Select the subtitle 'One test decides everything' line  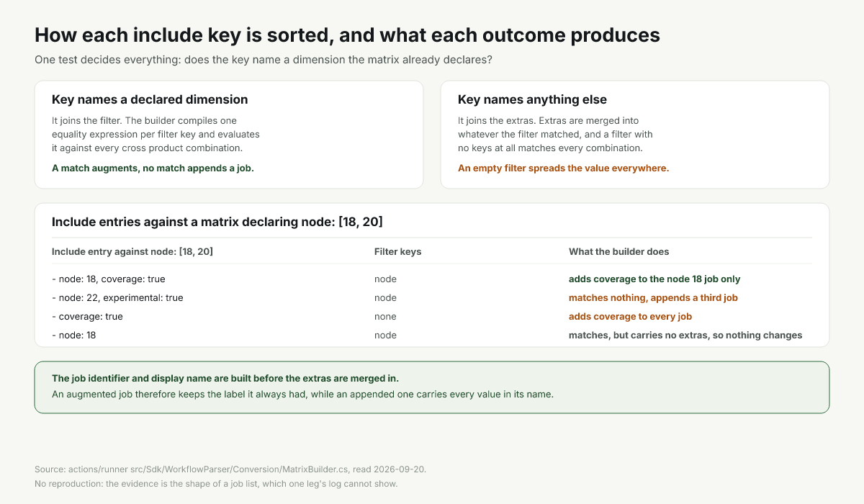264,60
